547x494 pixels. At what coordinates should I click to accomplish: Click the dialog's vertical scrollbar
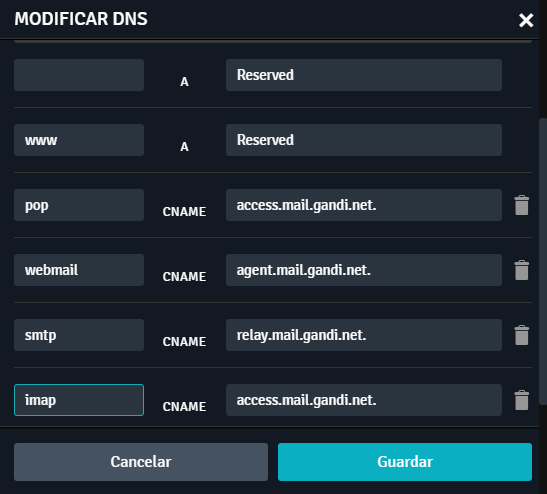543,262
